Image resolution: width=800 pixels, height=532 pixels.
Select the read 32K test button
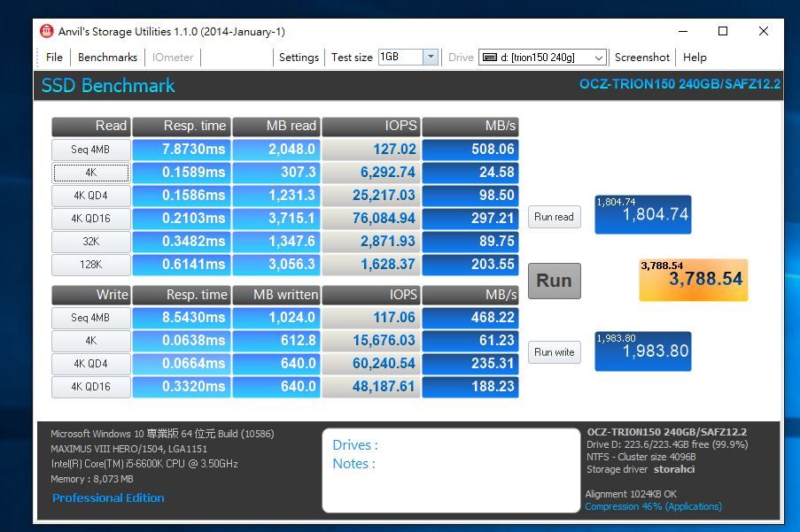(91, 242)
